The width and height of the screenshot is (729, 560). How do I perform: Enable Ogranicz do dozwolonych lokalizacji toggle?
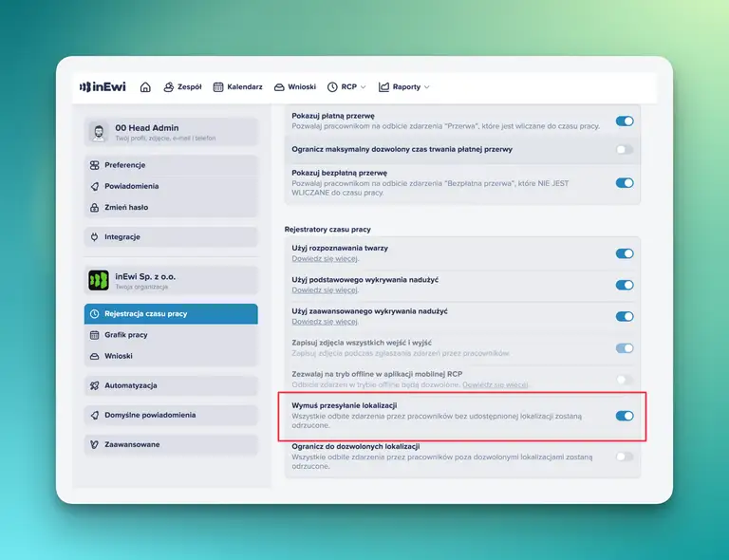click(x=624, y=457)
